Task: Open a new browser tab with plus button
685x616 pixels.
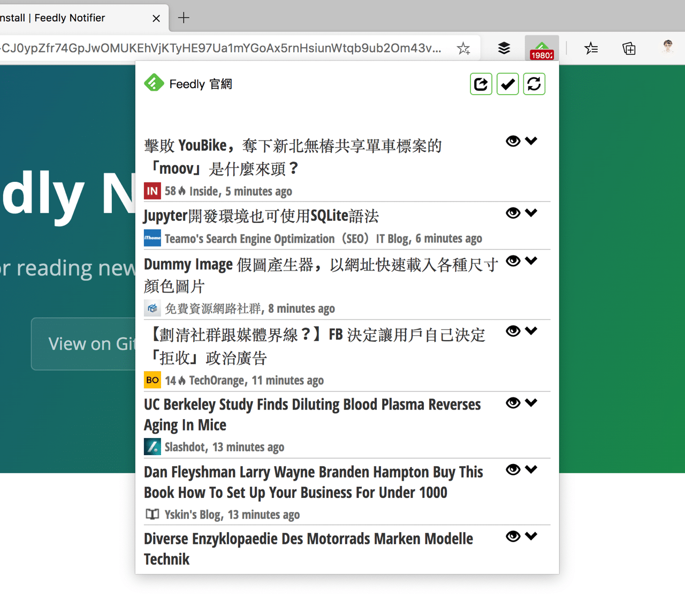Action: [x=184, y=18]
